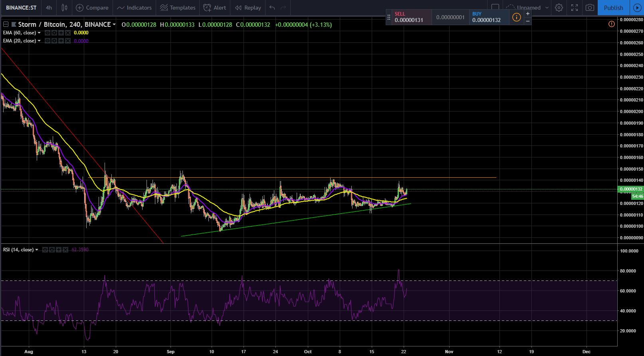Click the plus icon for EMA (60, close)
Image resolution: width=644 pixels, height=356 pixels.
pyautogui.click(x=61, y=33)
